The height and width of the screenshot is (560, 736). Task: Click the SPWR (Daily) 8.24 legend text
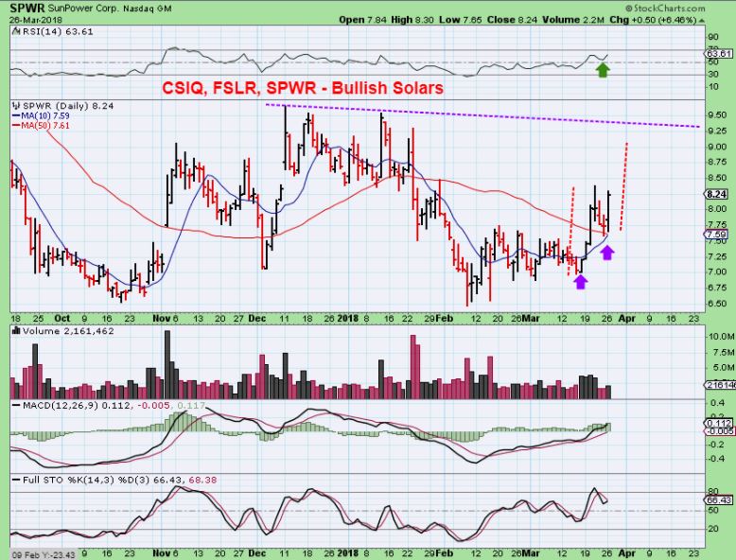tap(68, 106)
